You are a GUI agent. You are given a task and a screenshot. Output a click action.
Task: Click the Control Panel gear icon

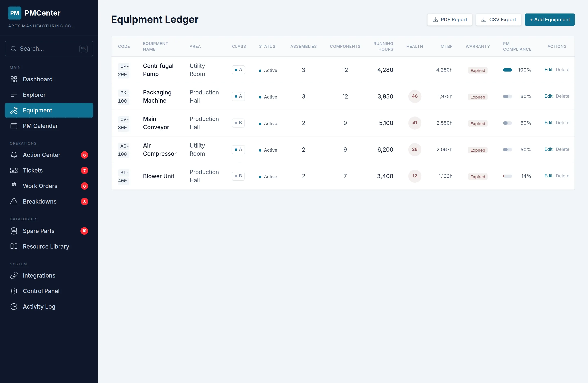[x=14, y=291]
